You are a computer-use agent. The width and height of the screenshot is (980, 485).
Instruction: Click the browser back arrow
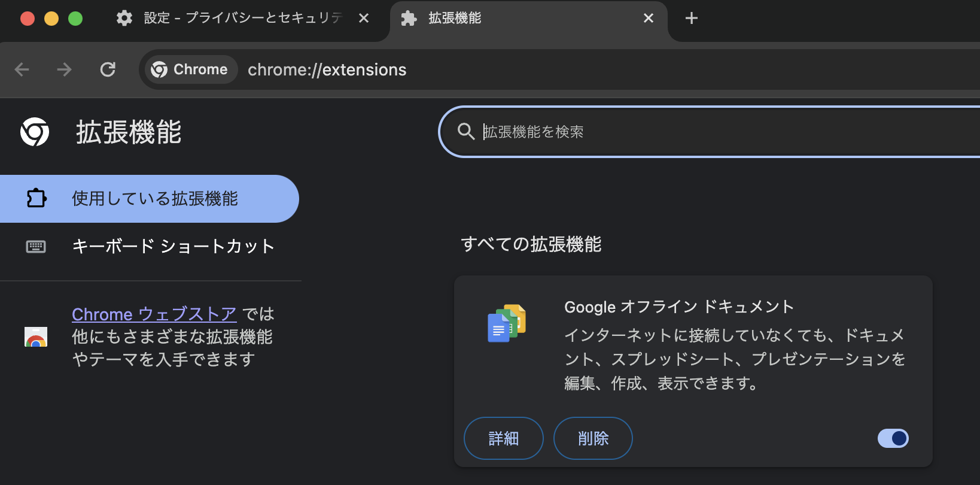point(22,69)
